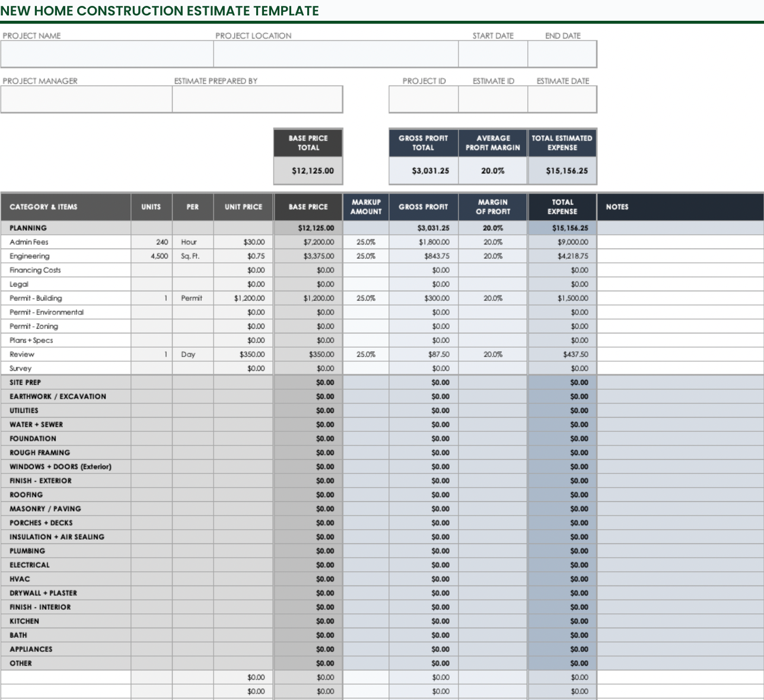Click the Estimate Prepared By field
This screenshot has width=764, height=700.
pyautogui.click(x=257, y=100)
